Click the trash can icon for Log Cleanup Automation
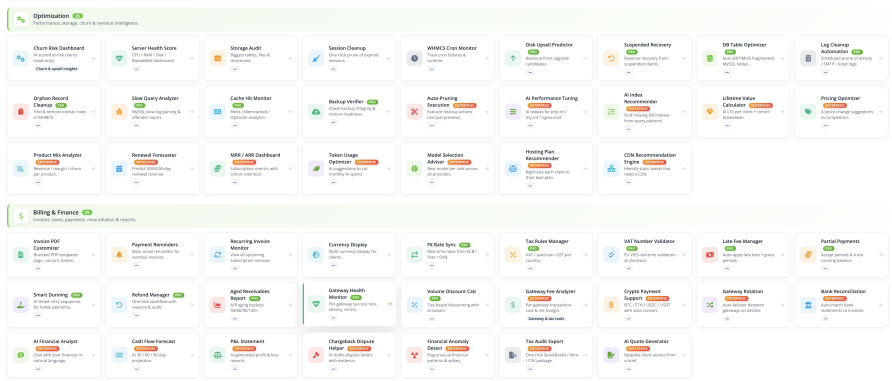This screenshot has height=381, width=892. (808, 58)
